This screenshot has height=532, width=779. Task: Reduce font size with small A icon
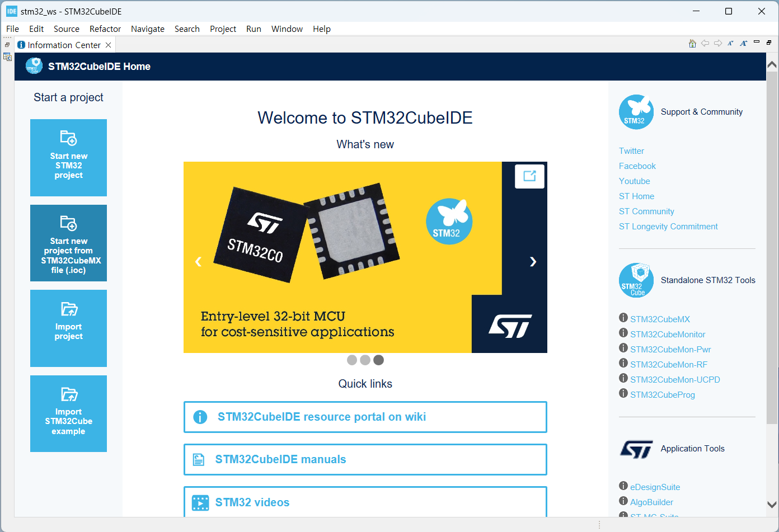coord(730,44)
